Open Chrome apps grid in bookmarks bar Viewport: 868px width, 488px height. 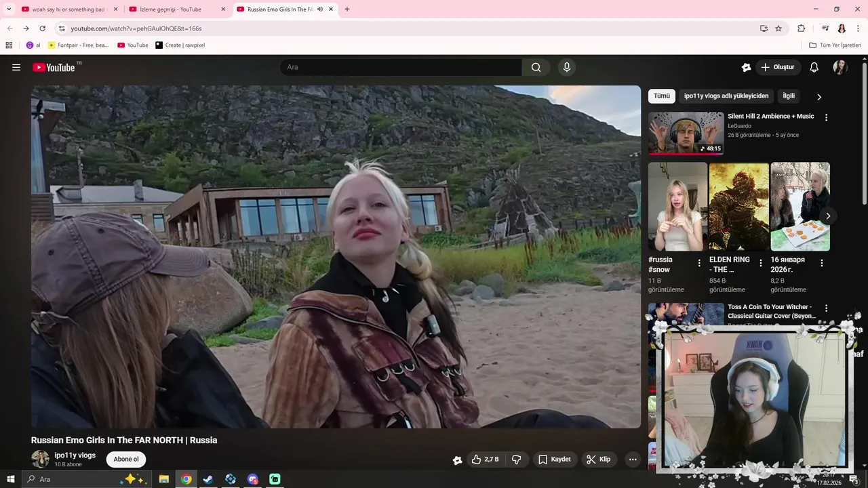(9, 45)
